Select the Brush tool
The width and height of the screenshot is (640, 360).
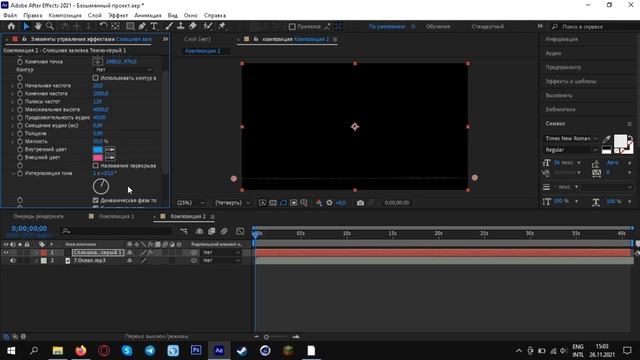click(x=169, y=26)
